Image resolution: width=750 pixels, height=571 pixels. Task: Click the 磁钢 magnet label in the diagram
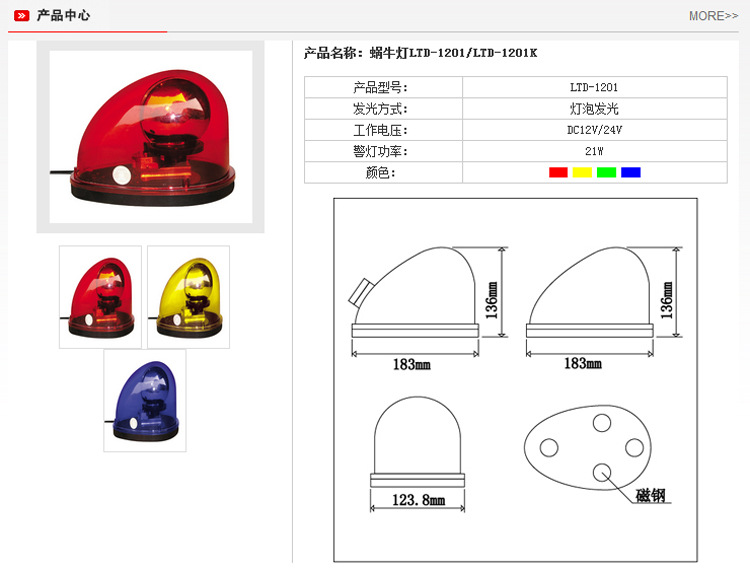click(x=651, y=495)
